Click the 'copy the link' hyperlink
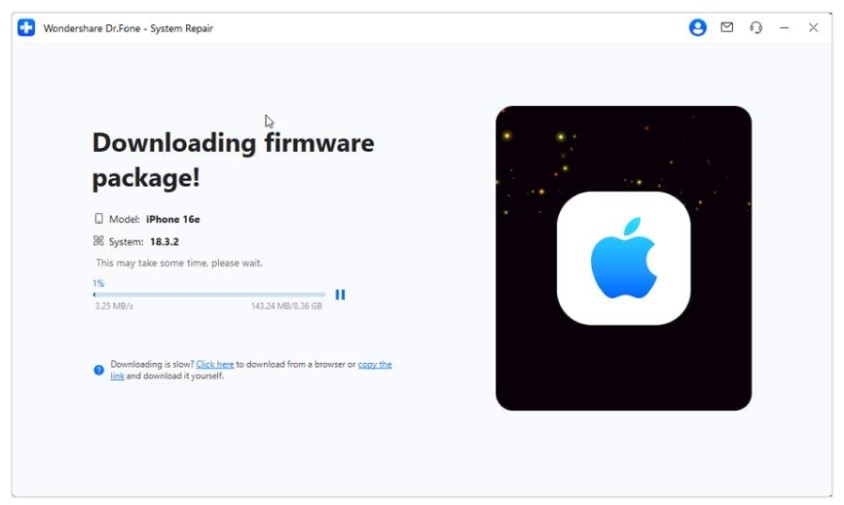 pos(375,364)
